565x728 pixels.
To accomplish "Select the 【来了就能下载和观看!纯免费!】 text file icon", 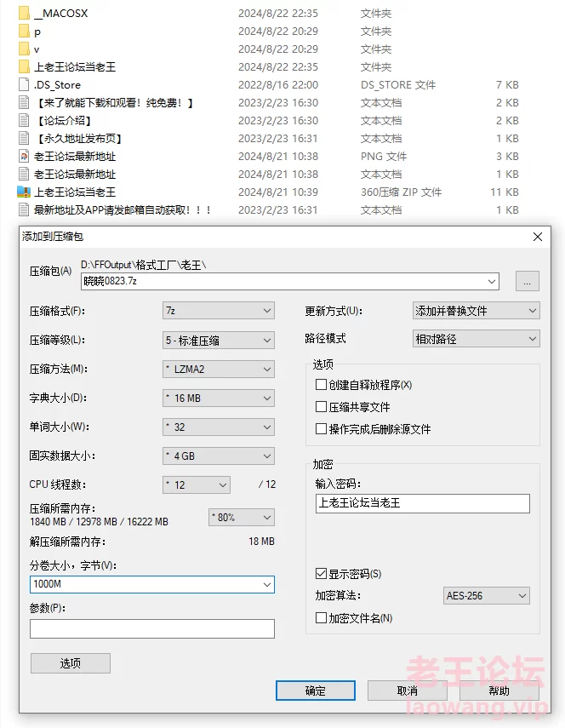I will click(24, 103).
